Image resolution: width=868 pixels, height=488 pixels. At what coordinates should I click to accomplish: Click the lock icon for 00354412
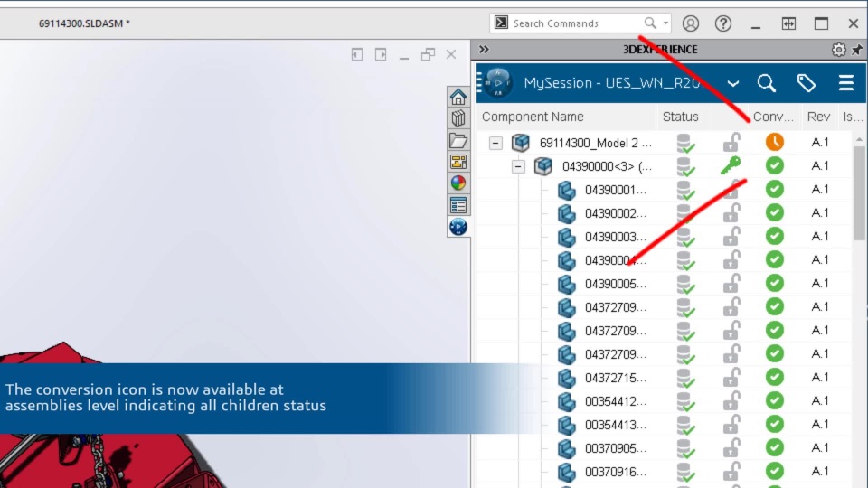pos(731,400)
